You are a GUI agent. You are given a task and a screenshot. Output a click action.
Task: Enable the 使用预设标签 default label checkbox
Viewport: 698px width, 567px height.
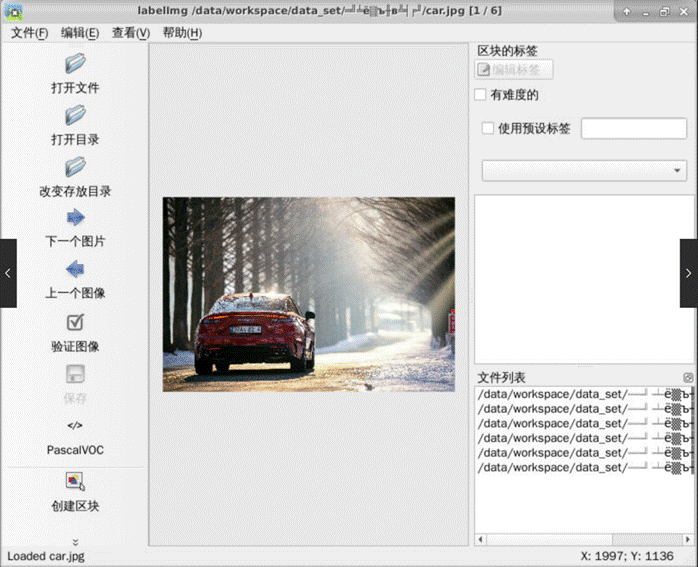click(x=488, y=128)
